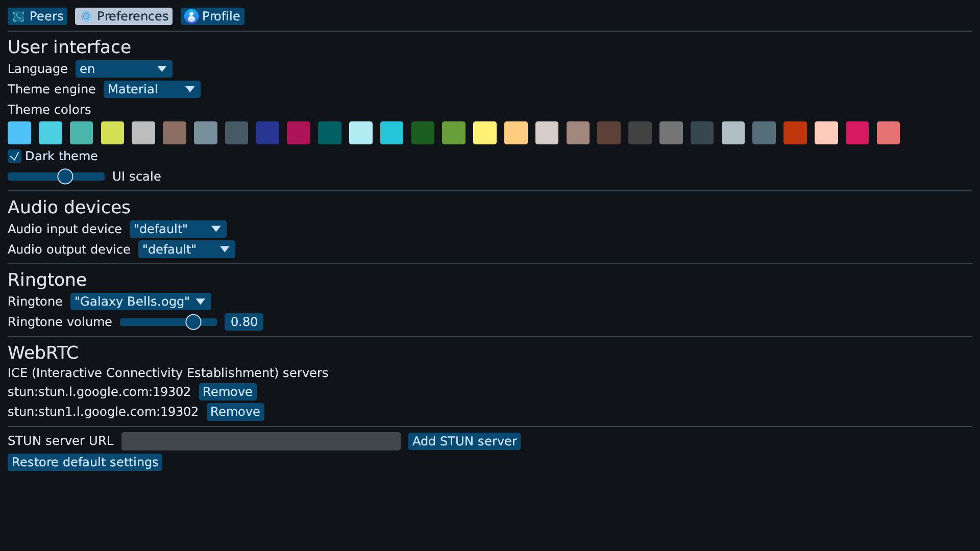Click the Ringtone volume slider handle

(193, 322)
